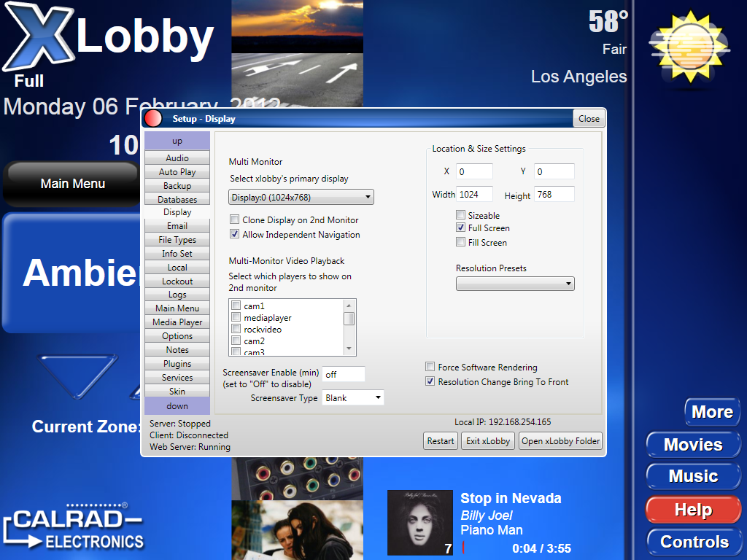Open the Audio settings tab

point(177,157)
